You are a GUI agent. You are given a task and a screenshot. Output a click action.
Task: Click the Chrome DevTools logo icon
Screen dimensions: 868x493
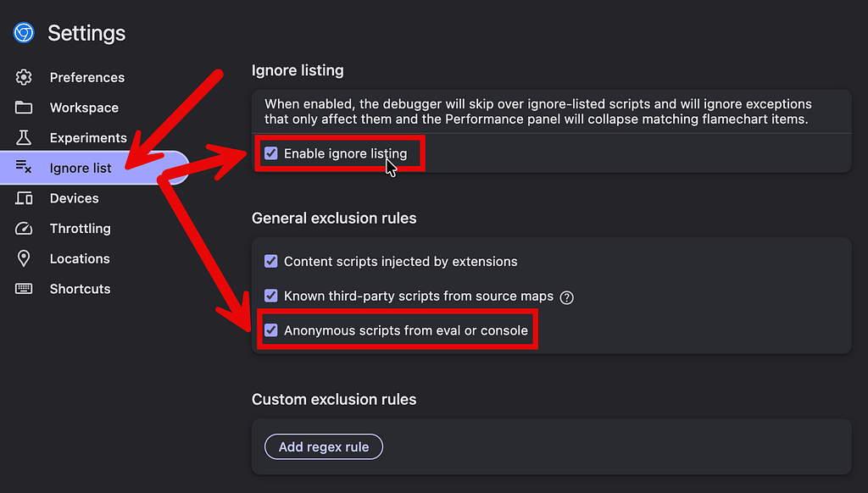click(24, 33)
